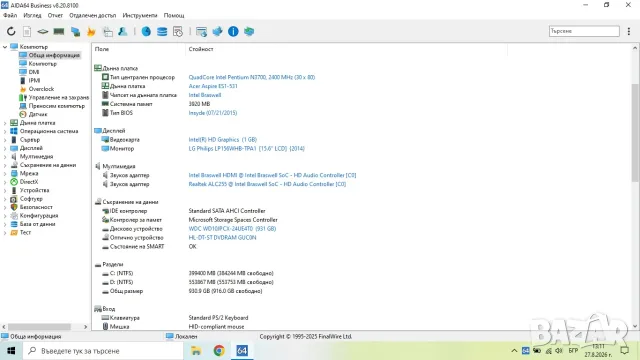
Task: Select the Безопасност tree item
Action: pos(36,207)
